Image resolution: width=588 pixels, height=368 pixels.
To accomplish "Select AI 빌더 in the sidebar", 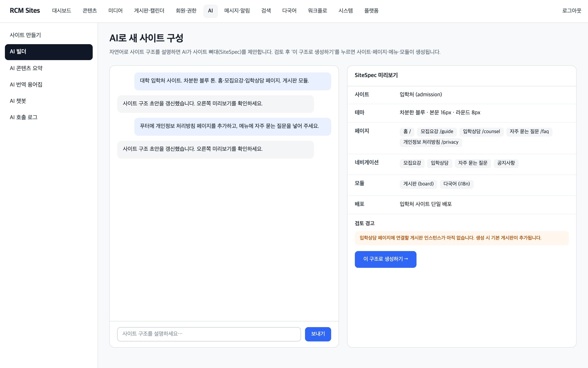I will pyautogui.click(x=49, y=52).
